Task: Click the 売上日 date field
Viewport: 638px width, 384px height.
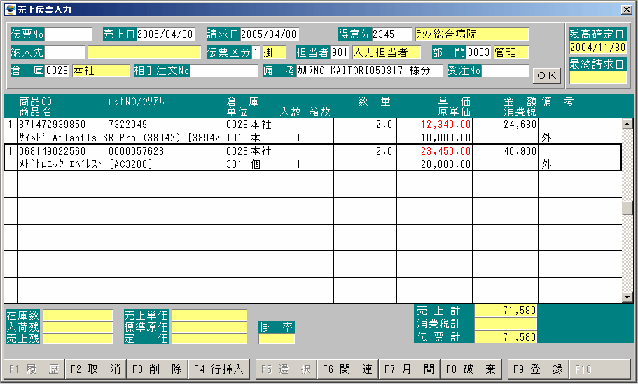Action: [x=166, y=34]
